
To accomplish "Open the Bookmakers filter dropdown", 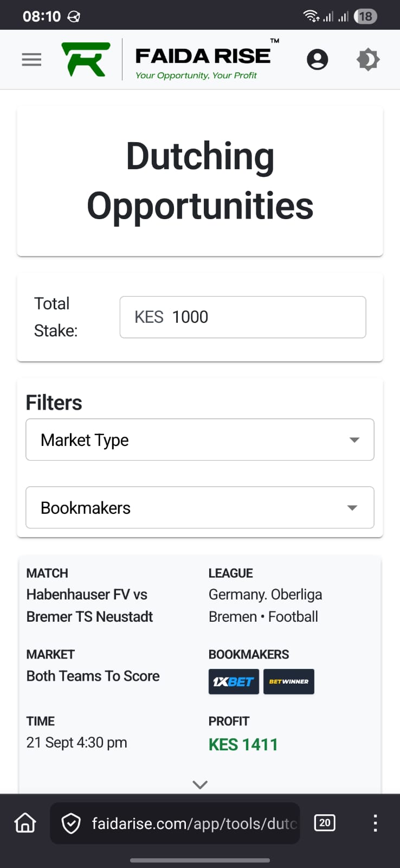I will [199, 507].
